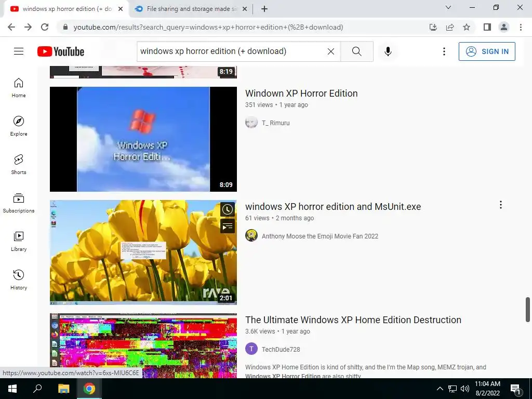Click the YouTube logo
Screen dimensions: 532x399
[x=61, y=51]
